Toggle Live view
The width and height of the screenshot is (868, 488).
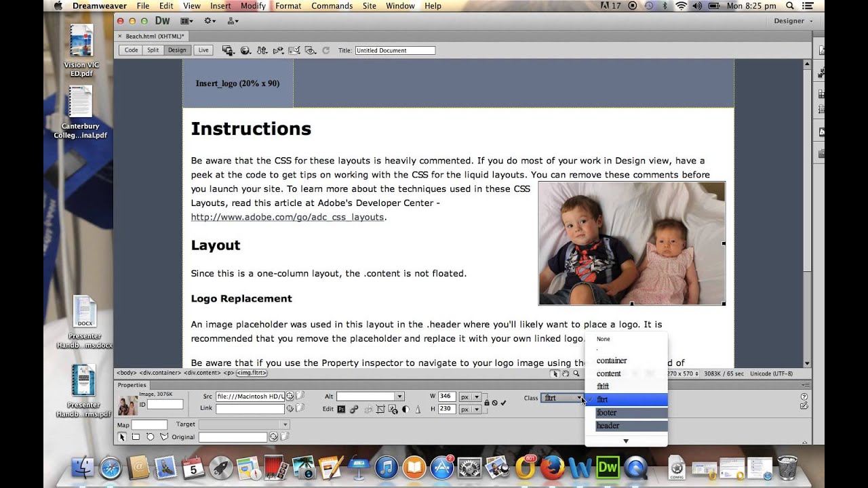[203, 50]
